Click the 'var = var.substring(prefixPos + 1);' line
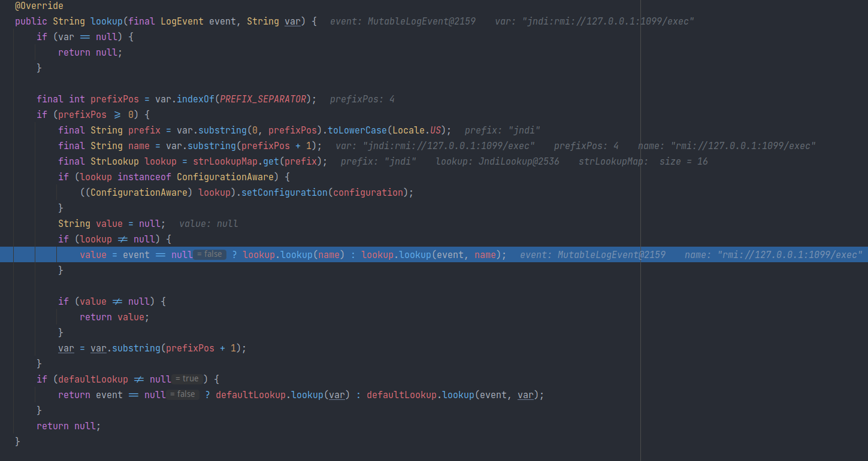Image resolution: width=868 pixels, height=461 pixels. point(152,348)
